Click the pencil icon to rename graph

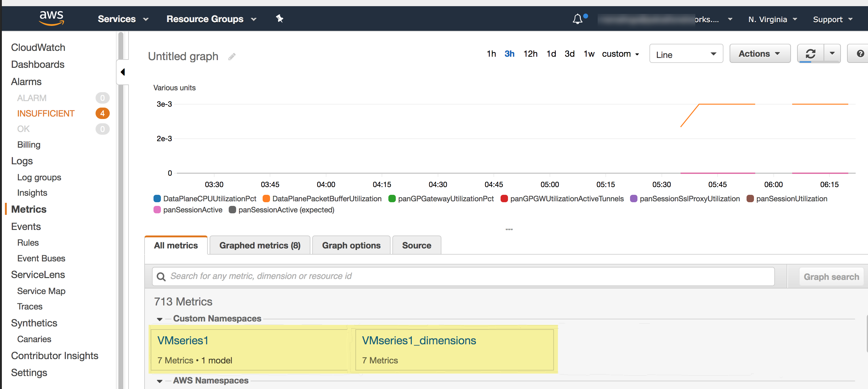coord(232,57)
